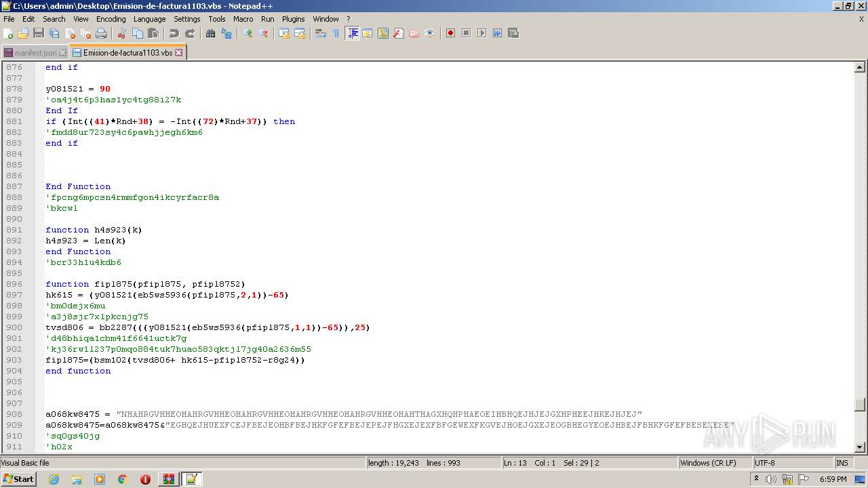Open Document Map panel
This screenshot has height=488, width=868.
[x=383, y=33]
